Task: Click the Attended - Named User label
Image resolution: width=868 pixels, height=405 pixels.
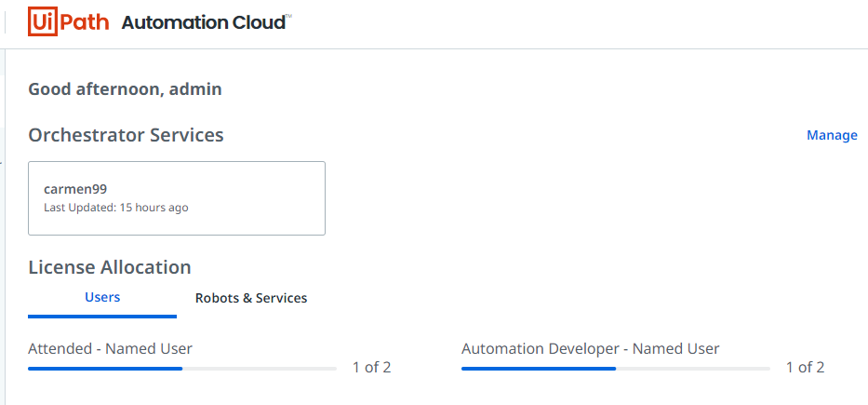Action: click(110, 349)
